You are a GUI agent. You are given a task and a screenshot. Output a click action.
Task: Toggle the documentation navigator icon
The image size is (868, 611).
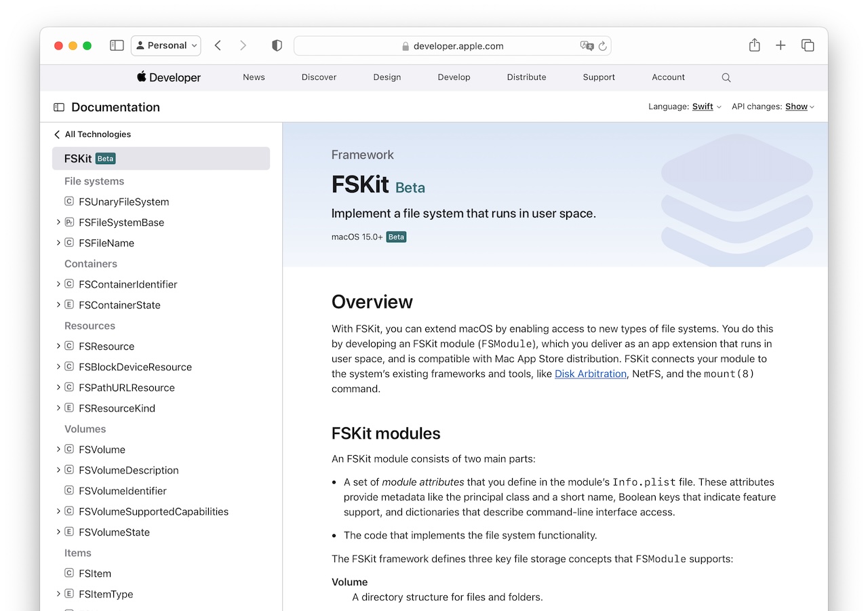pyautogui.click(x=59, y=107)
